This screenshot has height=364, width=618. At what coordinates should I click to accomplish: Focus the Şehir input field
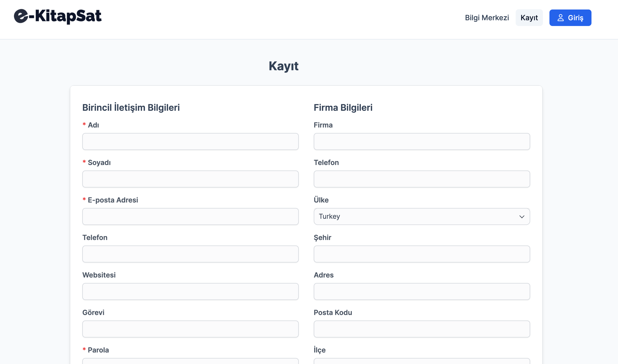pos(422,254)
